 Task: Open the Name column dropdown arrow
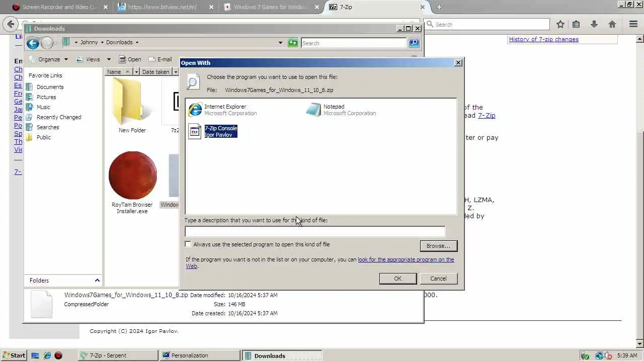[136, 72]
